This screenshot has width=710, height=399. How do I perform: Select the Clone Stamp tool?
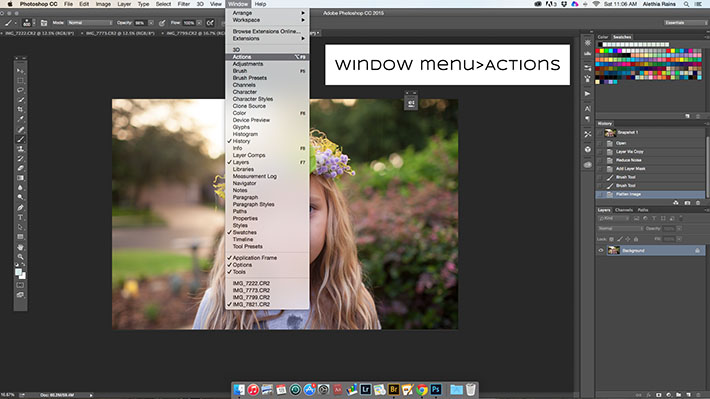20,149
